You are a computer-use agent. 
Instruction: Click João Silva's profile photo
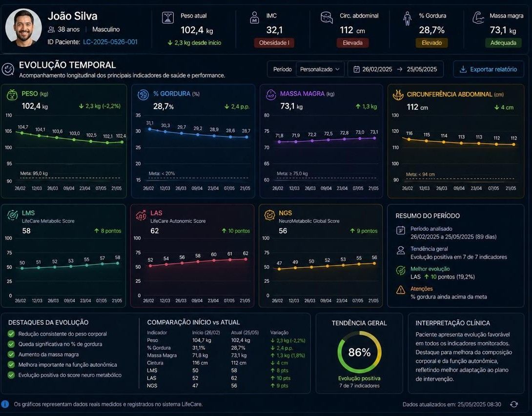point(24,27)
